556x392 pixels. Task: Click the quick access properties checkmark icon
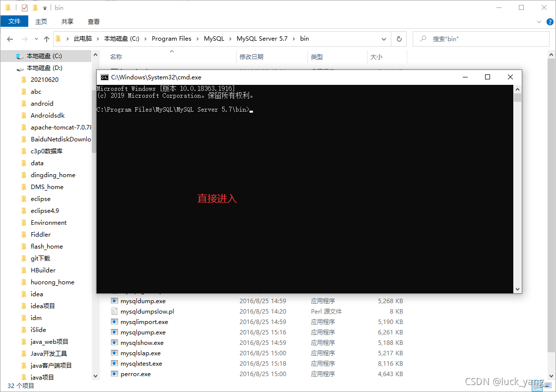(24, 7)
